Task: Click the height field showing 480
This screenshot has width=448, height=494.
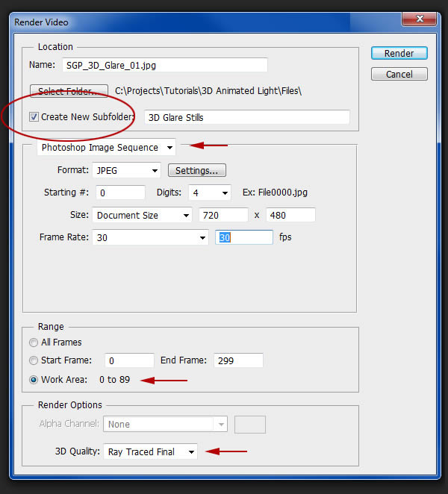Action: pos(290,215)
